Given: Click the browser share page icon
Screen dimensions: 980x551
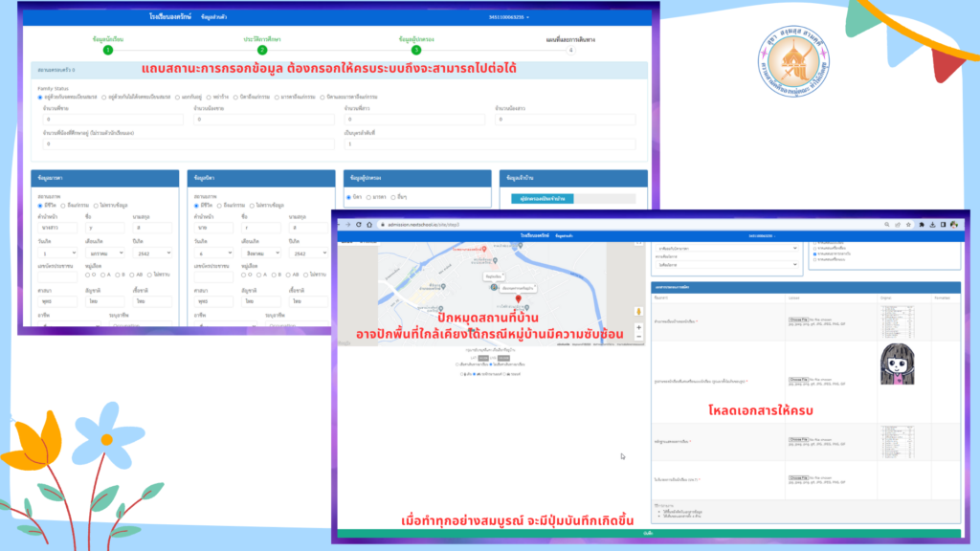Looking at the screenshot, I should pyautogui.click(x=898, y=224).
